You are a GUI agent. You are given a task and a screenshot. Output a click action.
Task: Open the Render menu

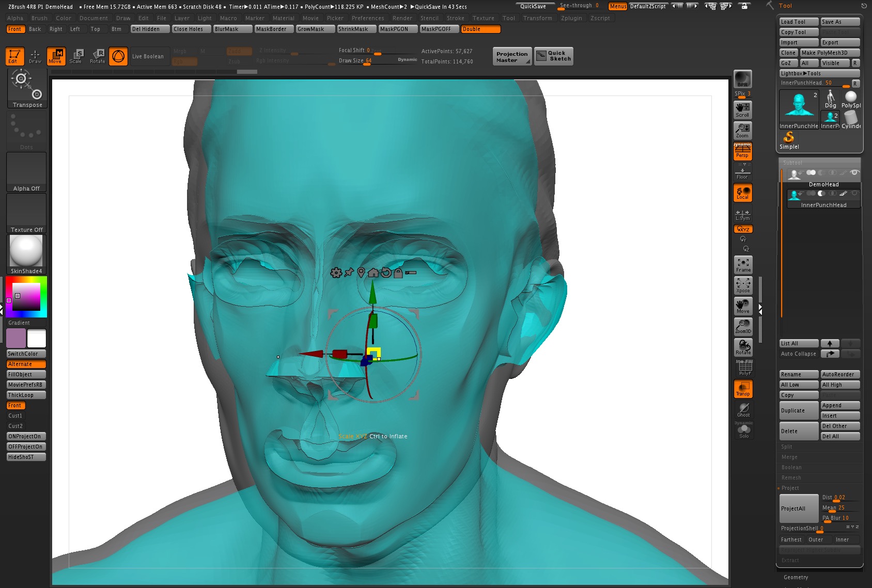[402, 18]
